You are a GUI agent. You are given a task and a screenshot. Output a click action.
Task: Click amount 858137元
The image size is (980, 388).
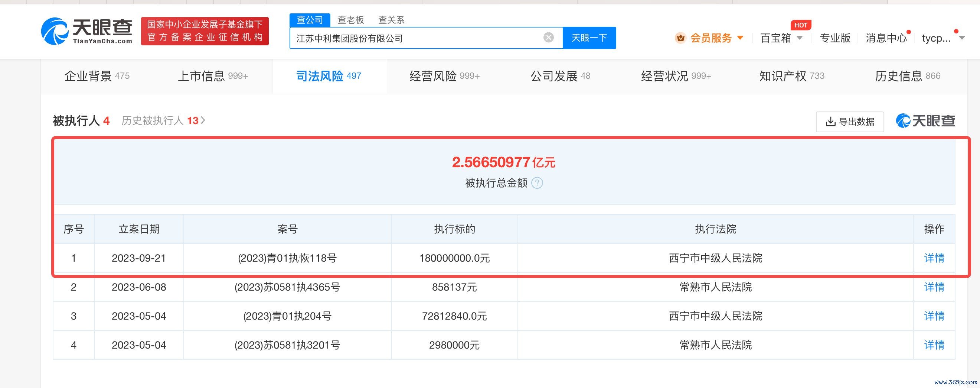(x=455, y=287)
